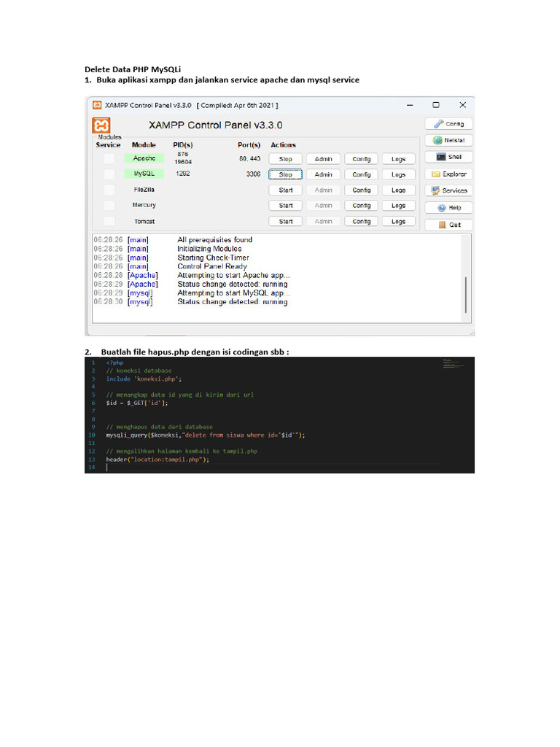Click the small XAMPP icon in the title bar
560x747 pixels.
click(97, 105)
